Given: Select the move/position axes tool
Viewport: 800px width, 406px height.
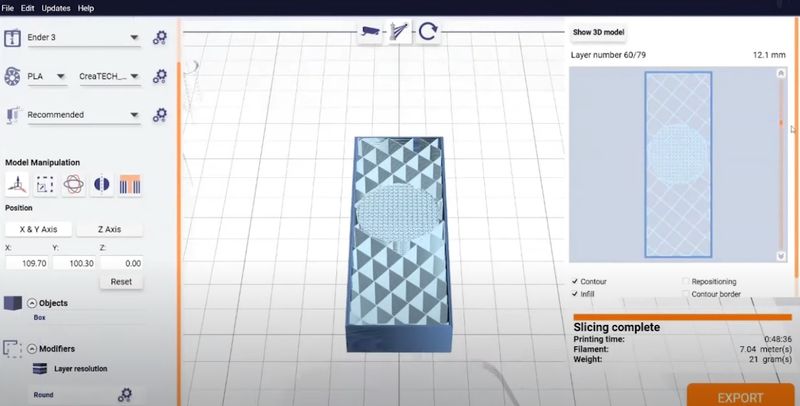Looking at the screenshot, I should (x=17, y=184).
